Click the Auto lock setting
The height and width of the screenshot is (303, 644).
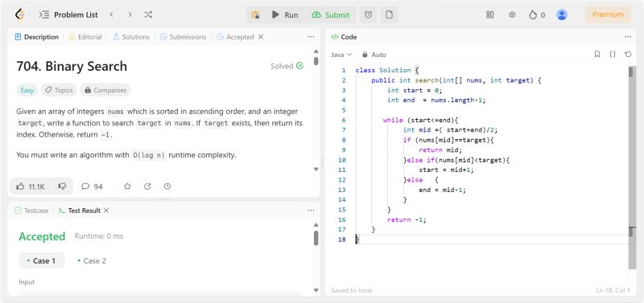374,55
